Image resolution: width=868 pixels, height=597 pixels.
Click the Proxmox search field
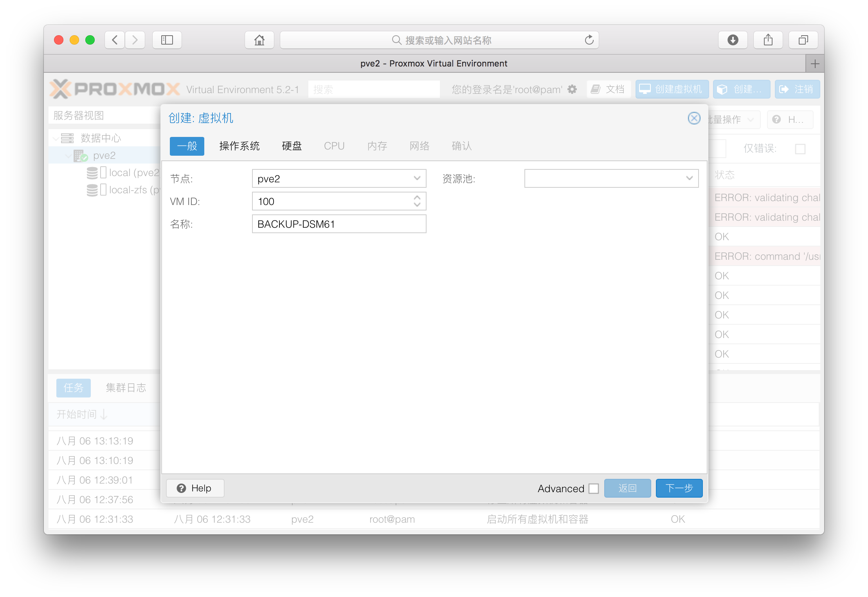(374, 89)
